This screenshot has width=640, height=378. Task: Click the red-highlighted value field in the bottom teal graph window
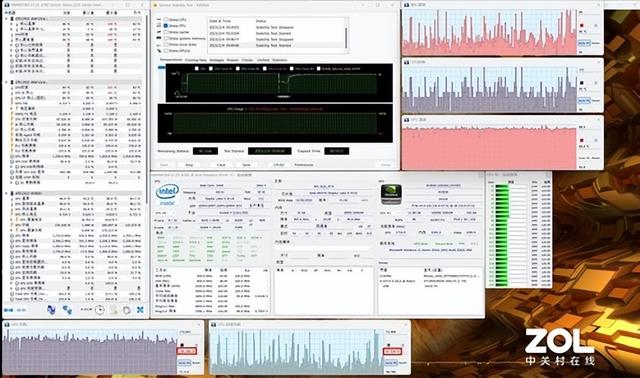(x=393, y=351)
